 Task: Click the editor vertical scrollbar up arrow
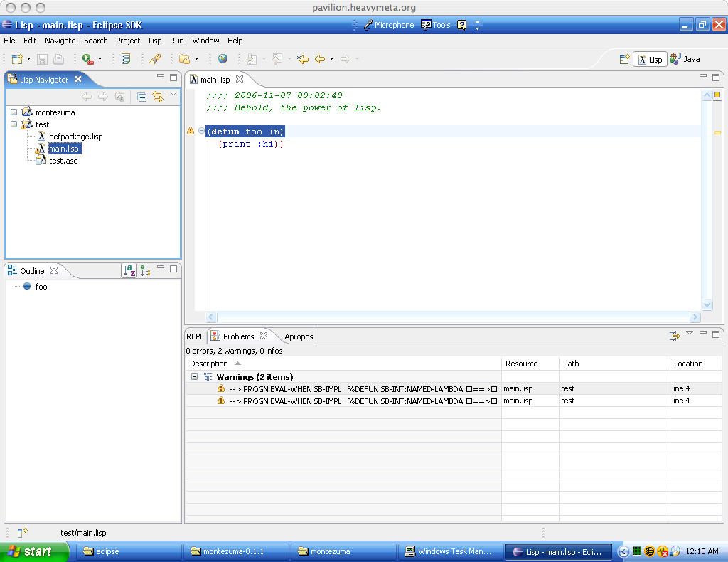click(x=707, y=95)
